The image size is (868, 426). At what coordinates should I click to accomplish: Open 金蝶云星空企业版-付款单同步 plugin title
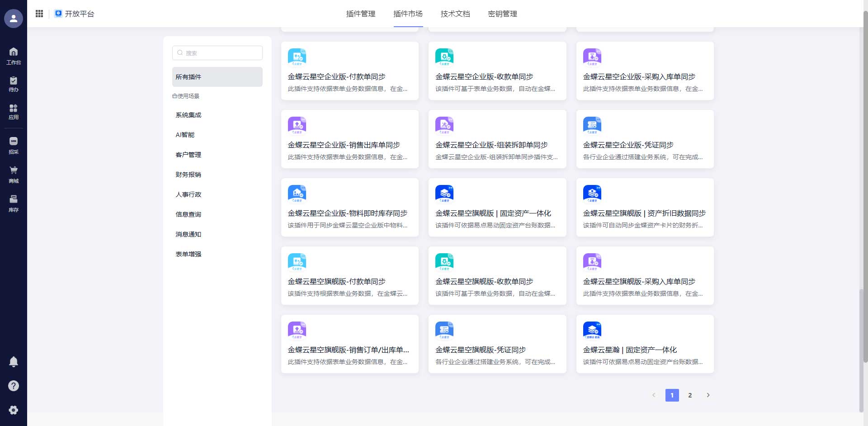pos(337,77)
